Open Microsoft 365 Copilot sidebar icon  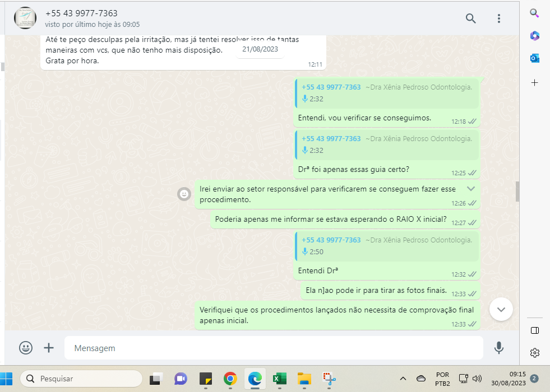click(534, 36)
